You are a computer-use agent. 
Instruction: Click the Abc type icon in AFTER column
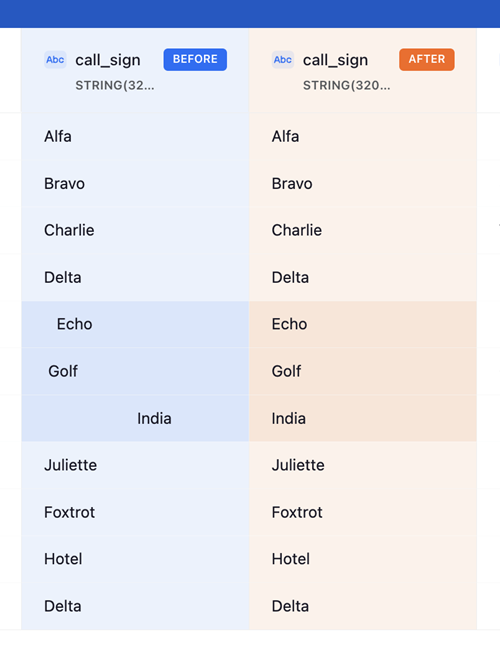point(283,60)
